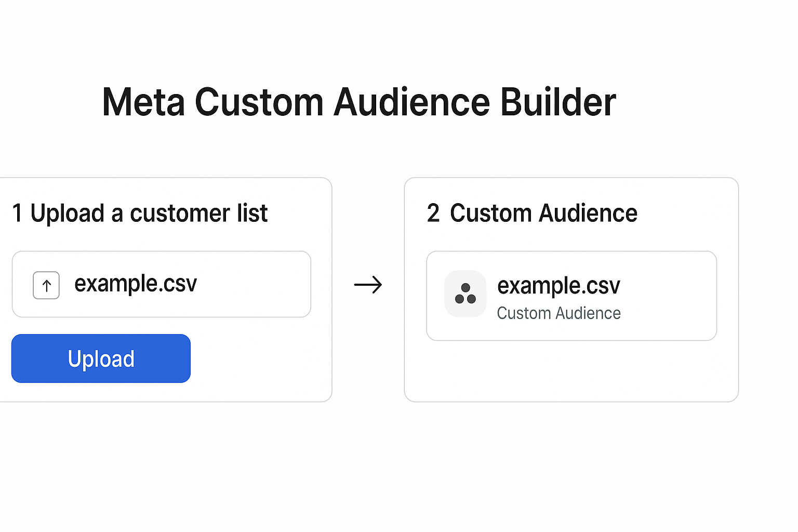Click empty panel space right of Upload button
Screen dimensions: 798x532
260,358
